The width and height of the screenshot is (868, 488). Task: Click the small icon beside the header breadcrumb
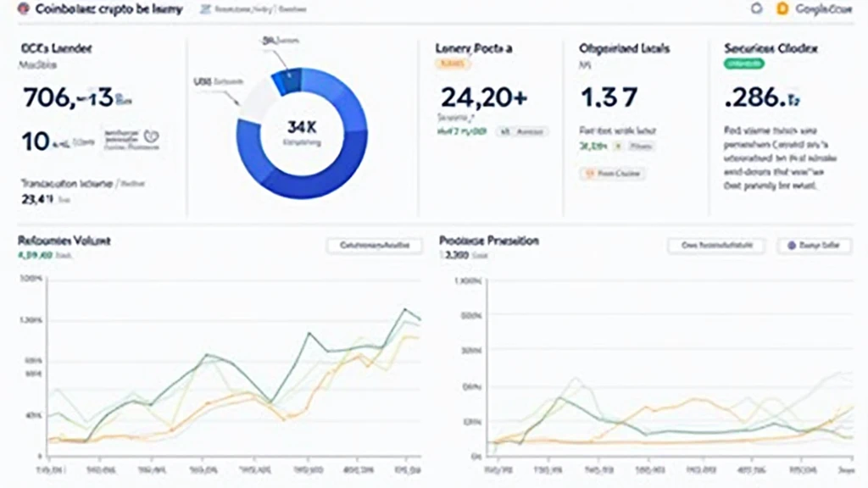[x=206, y=9]
